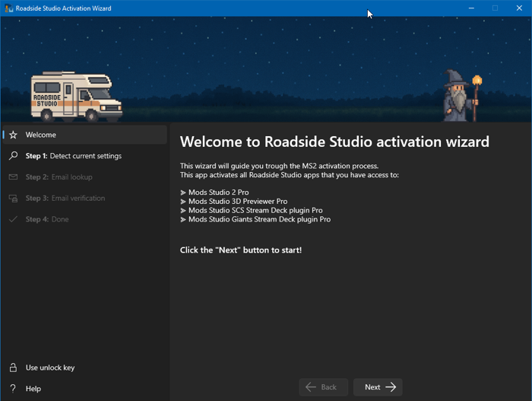Click the magnifier icon for Step 1
The width and height of the screenshot is (532, 401).
click(x=13, y=156)
